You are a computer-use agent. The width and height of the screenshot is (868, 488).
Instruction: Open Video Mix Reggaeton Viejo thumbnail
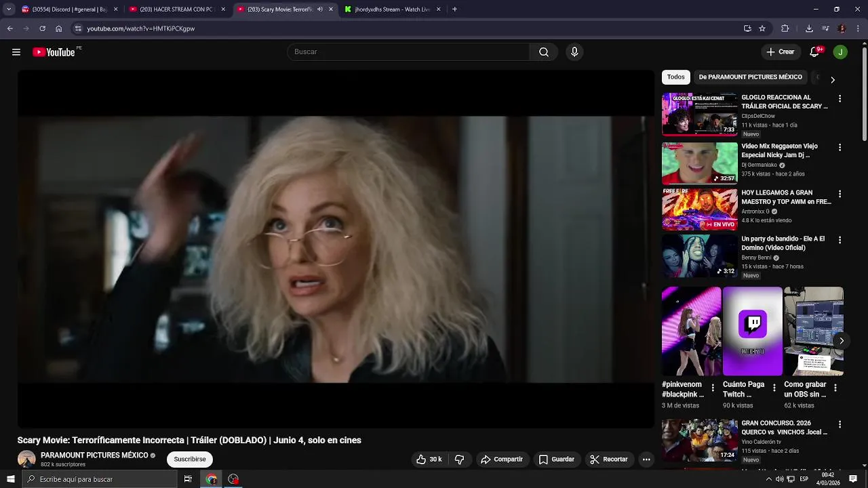pyautogui.click(x=700, y=163)
